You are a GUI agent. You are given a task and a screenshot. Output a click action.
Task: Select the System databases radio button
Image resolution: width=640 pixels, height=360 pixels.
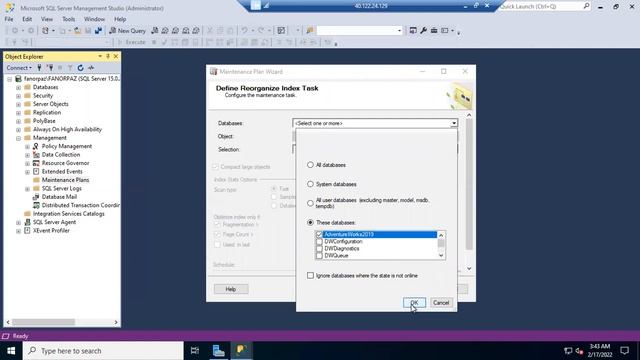(310, 184)
